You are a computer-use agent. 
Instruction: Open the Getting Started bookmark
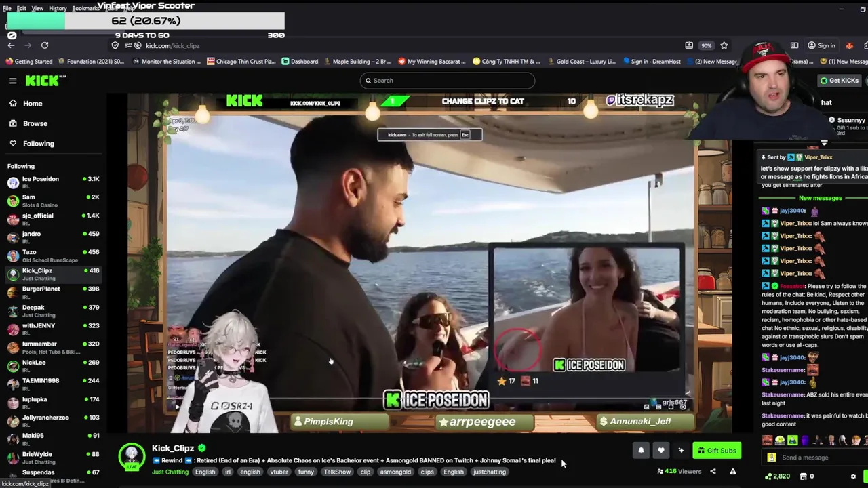[x=28, y=62]
